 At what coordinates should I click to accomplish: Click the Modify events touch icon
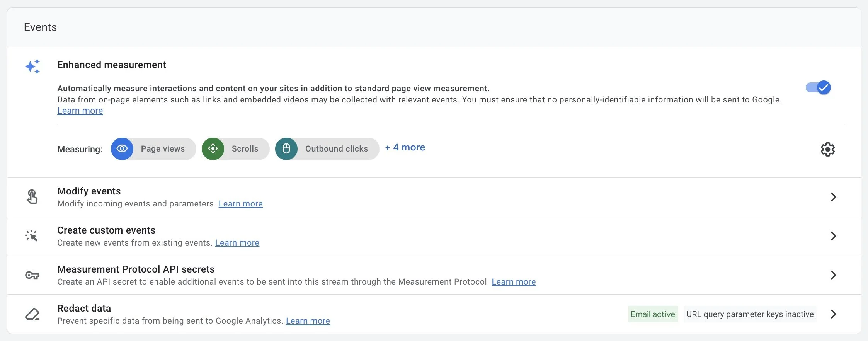[x=32, y=197]
